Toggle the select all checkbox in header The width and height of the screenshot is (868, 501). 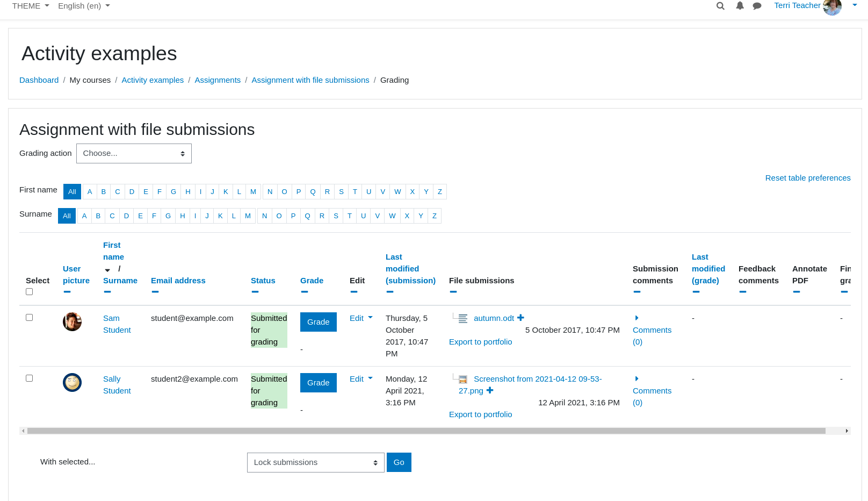pyautogui.click(x=30, y=292)
